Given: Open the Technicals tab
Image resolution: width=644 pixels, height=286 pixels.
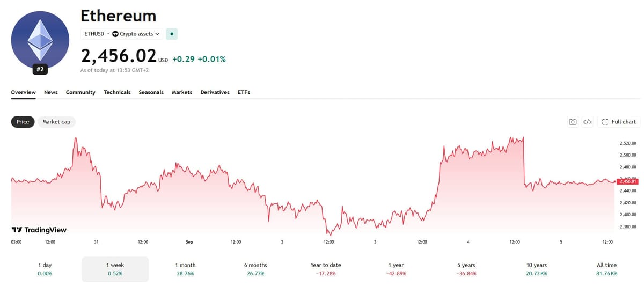Looking at the screenshot, I should (117, 92).
